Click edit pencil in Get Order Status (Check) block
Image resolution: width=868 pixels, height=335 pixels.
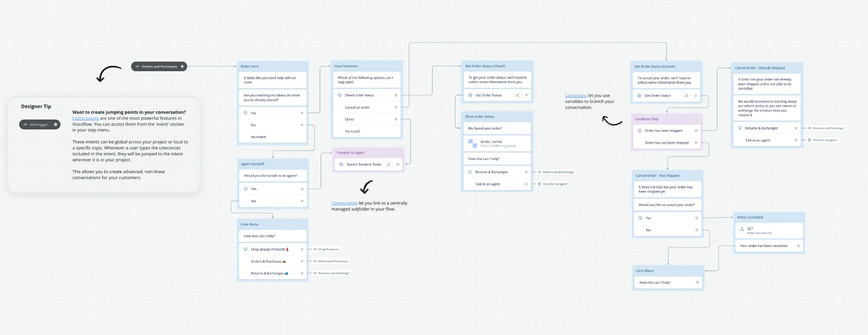pyautogui.click(x=517, y=95)
